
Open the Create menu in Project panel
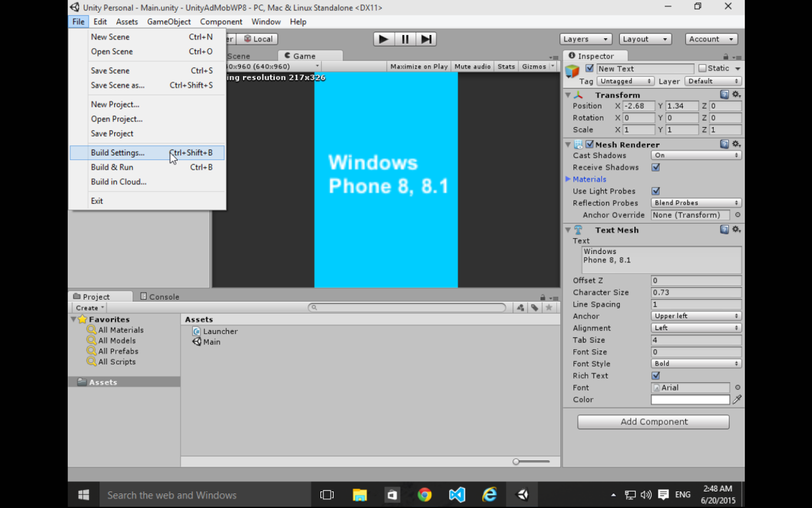point(89,308)
